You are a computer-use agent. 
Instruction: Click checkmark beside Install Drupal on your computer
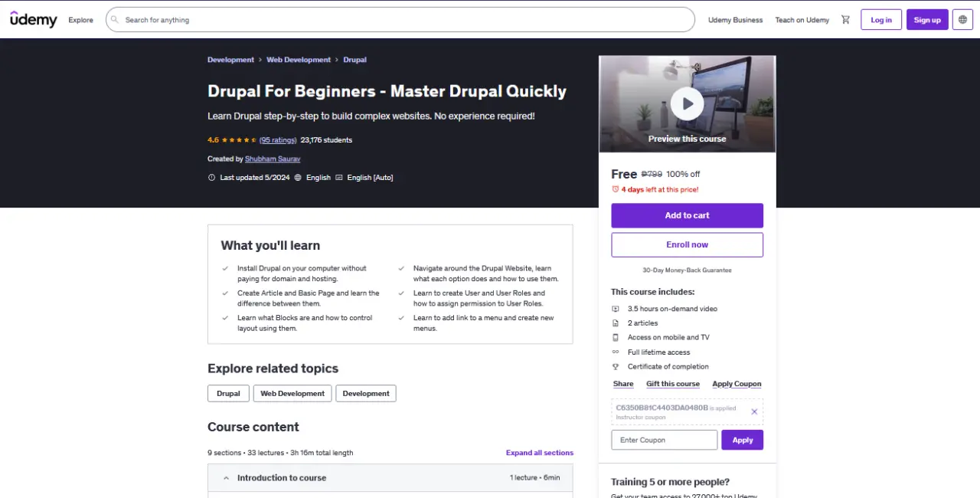point(225,269)
